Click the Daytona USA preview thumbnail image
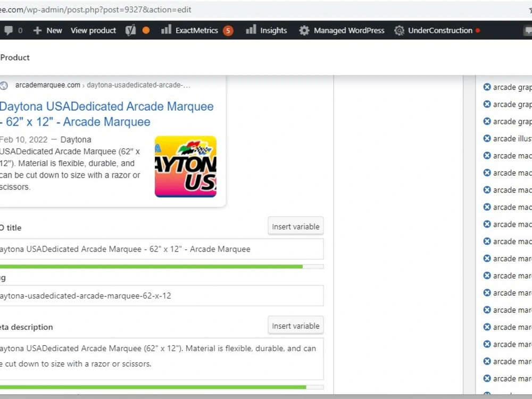This screenshot has width=532, height=399. pos(186,167)
